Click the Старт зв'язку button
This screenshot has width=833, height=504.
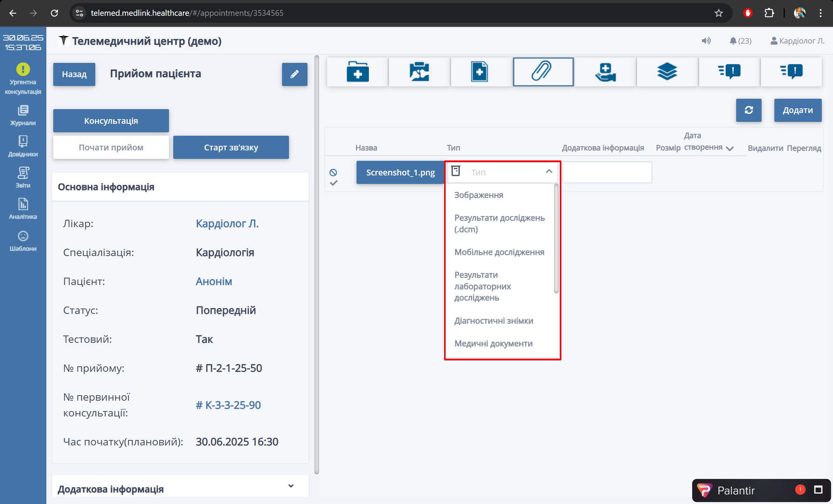point(231,147)
